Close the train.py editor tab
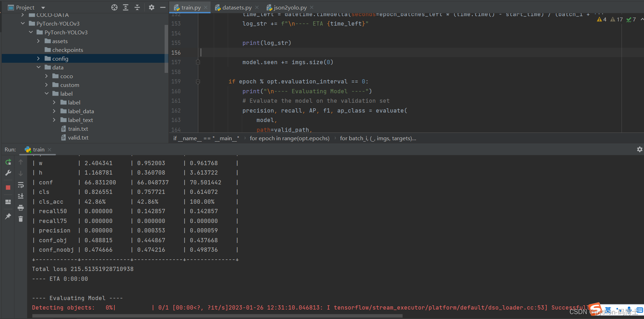The width and height of the screenshot is (644, 319). point(206,7)
